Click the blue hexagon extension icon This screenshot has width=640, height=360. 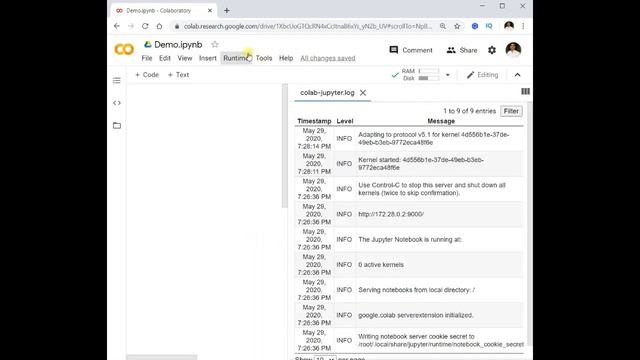click(475, 26)
